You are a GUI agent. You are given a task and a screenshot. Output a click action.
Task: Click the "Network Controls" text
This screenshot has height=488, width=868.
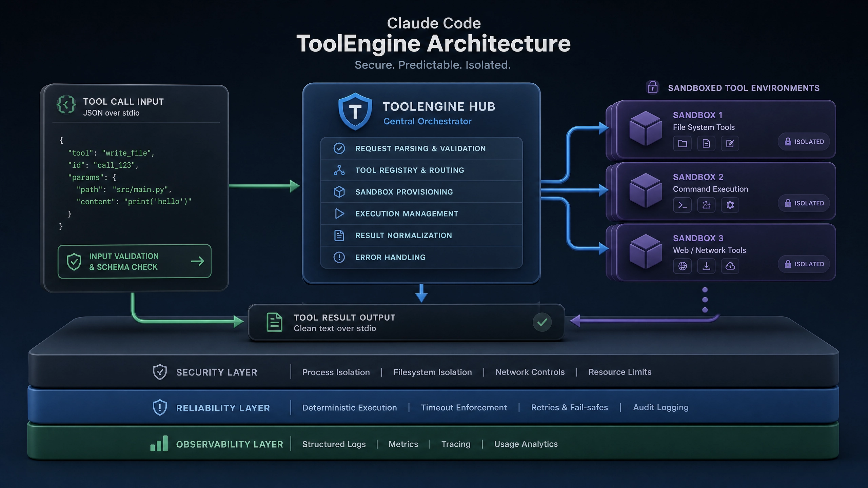tap(530, 372)
